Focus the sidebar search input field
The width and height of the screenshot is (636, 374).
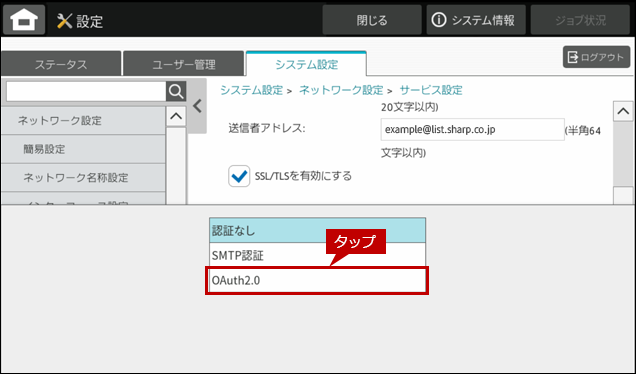tap(86, 92)
